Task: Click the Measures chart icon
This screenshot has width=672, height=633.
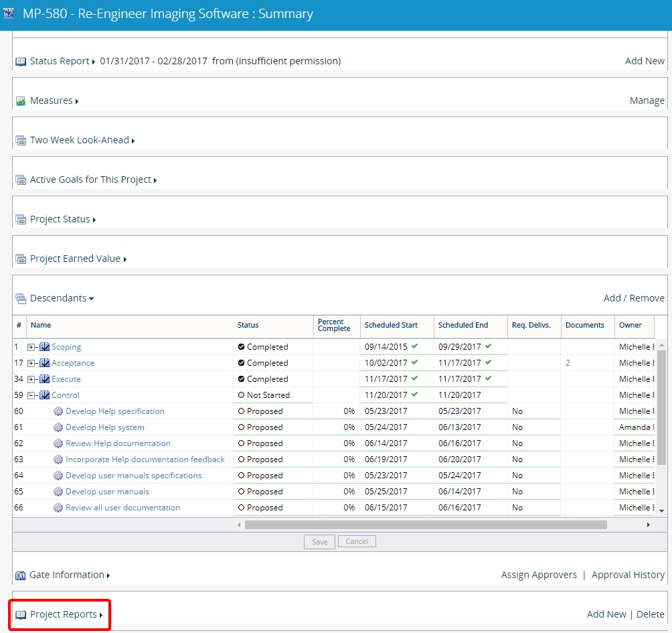Action: pos(19,100)
